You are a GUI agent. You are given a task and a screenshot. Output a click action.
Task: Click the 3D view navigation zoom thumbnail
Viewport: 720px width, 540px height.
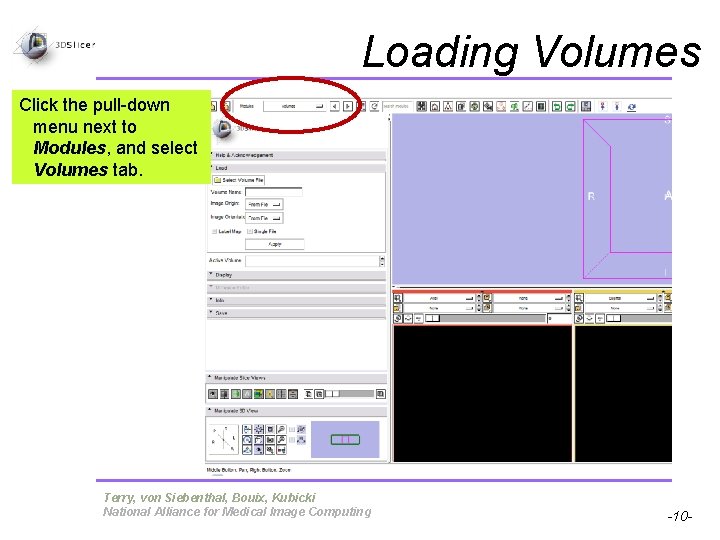(345, 439)
